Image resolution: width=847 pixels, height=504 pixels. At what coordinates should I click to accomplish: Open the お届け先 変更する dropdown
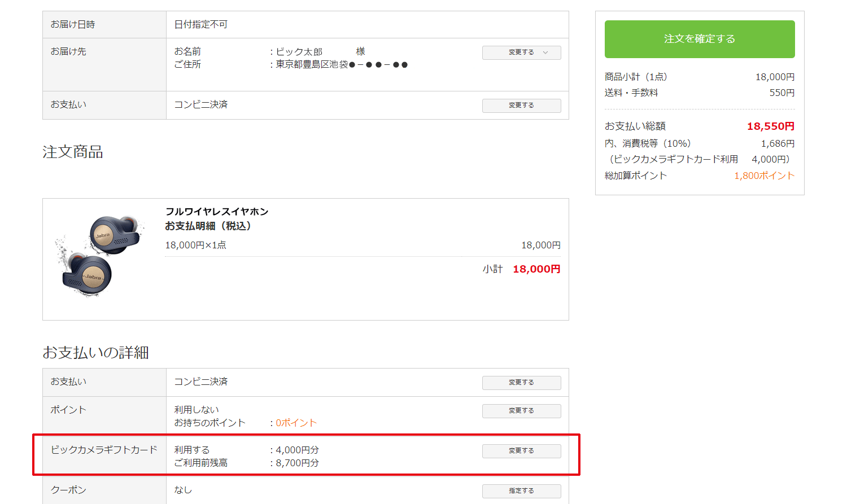point(521,52)
